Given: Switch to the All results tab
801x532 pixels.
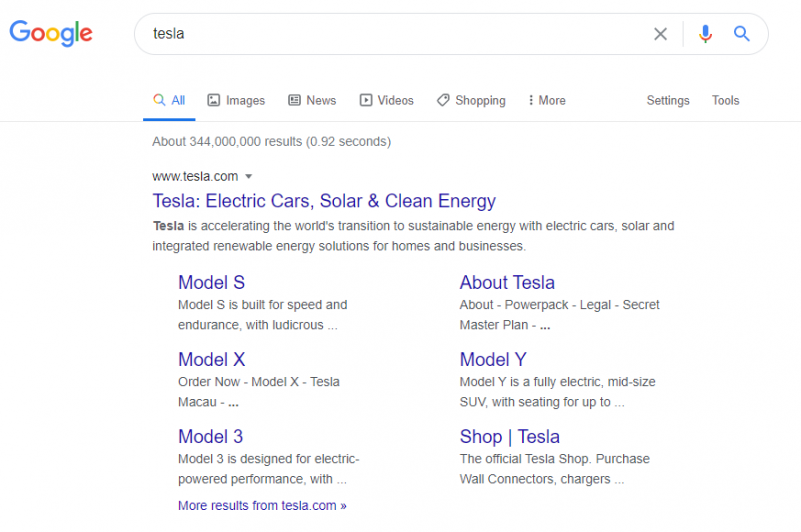Looking at the screenshot, I should 169,100.
